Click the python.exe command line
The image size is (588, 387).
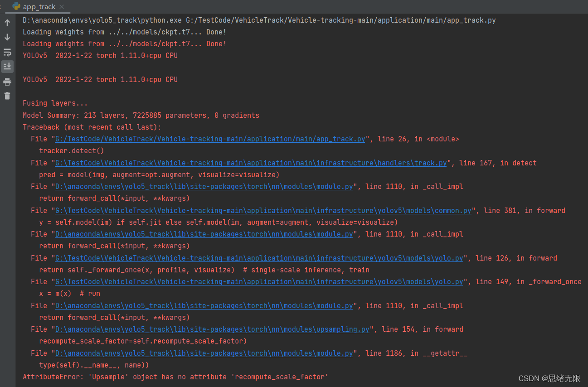tap(259, 20)
